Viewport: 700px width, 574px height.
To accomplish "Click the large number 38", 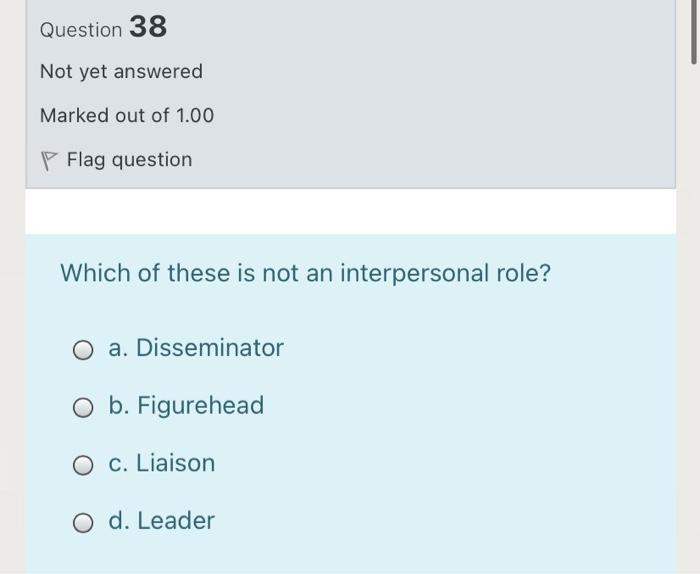I will click(x=147, y=27).
